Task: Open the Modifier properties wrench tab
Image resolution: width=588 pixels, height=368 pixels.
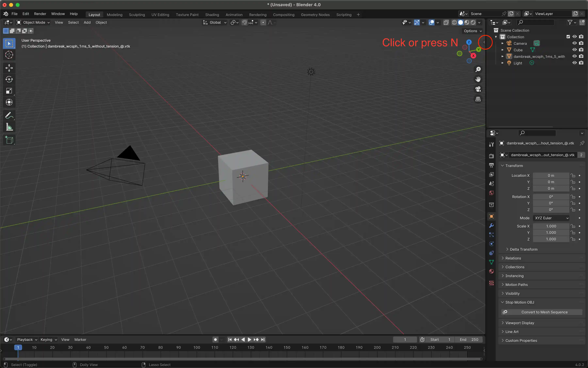Action: (491, 226)
